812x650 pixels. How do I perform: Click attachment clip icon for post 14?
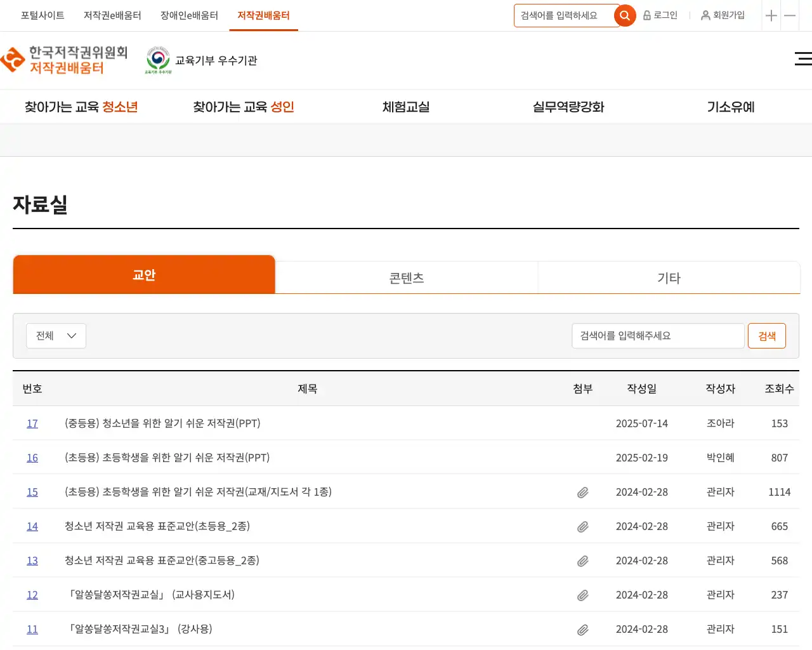point(582,527)
